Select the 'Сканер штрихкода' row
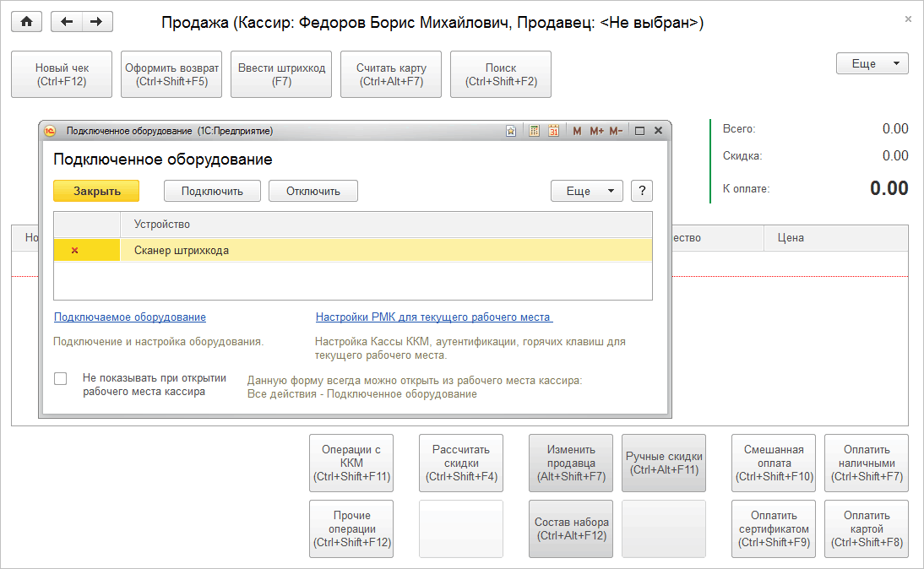 coord(385,250)
